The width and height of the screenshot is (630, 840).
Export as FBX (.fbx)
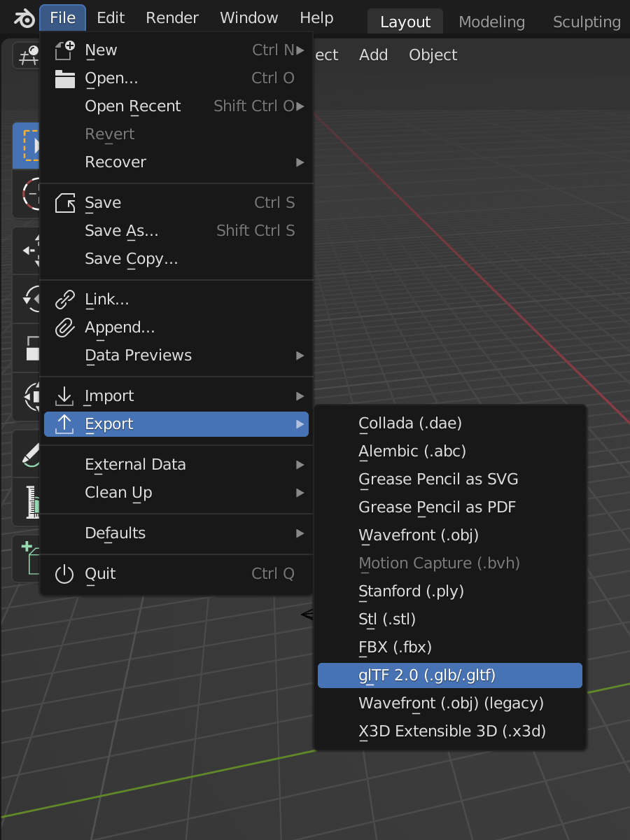(450, 647)
